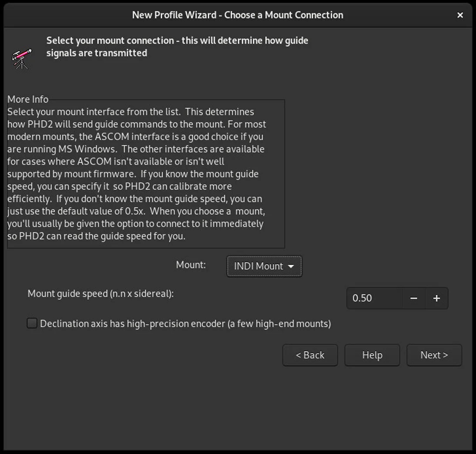Click the More Info group label
This screenshot has height=454, width=476.
point(27,99)
